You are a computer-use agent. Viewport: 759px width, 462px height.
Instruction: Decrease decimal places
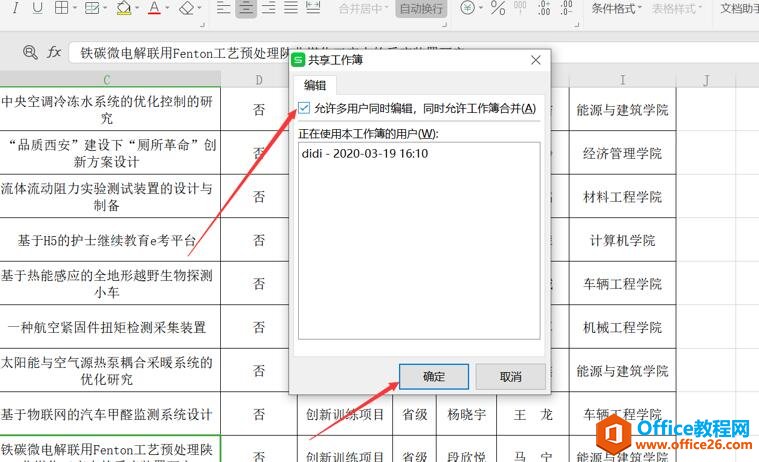pyautogui.click(x=566, y=8)
